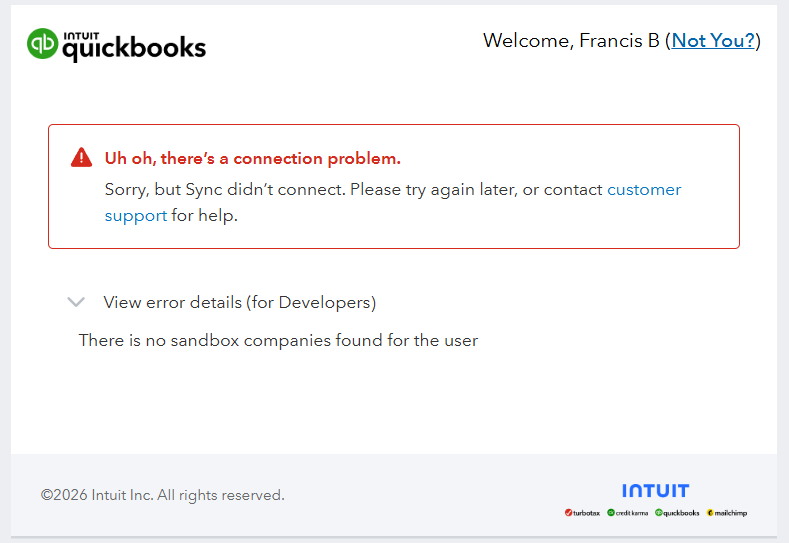Collapse the error details chevron
The width and height of the screenshot is (789, 543).
click(75, 302)
